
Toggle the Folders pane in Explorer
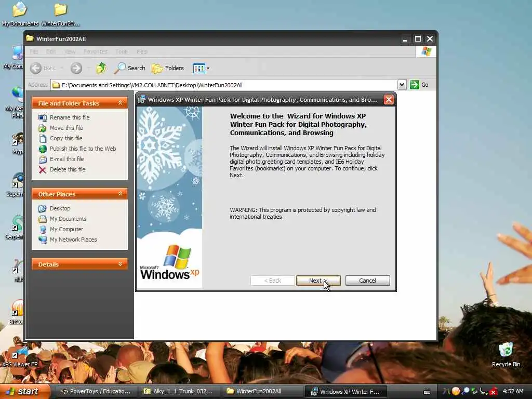(168, 68)
